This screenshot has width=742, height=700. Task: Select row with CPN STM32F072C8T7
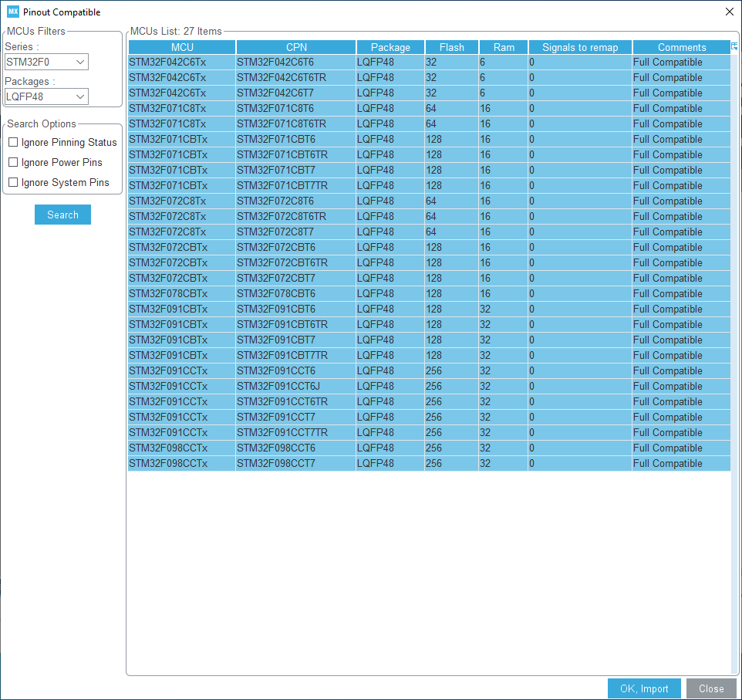(x=429, y=232)
